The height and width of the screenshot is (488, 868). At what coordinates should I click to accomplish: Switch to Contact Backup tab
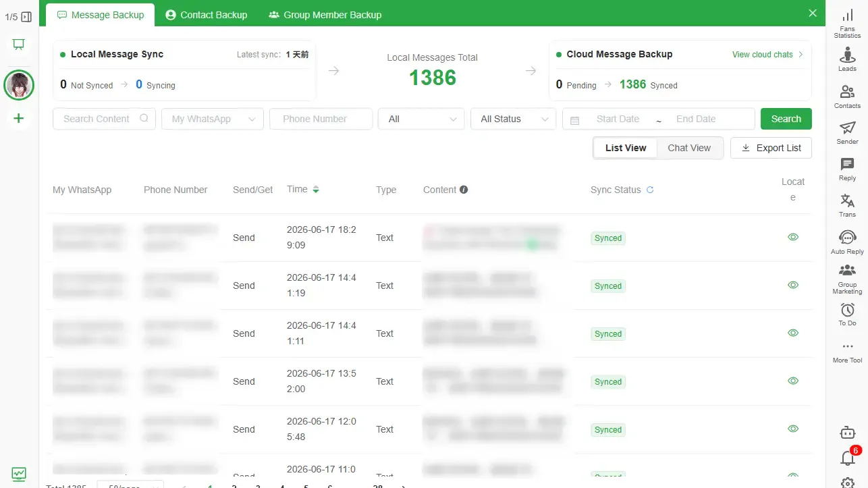pyautogui.click(x=207, y=14)
